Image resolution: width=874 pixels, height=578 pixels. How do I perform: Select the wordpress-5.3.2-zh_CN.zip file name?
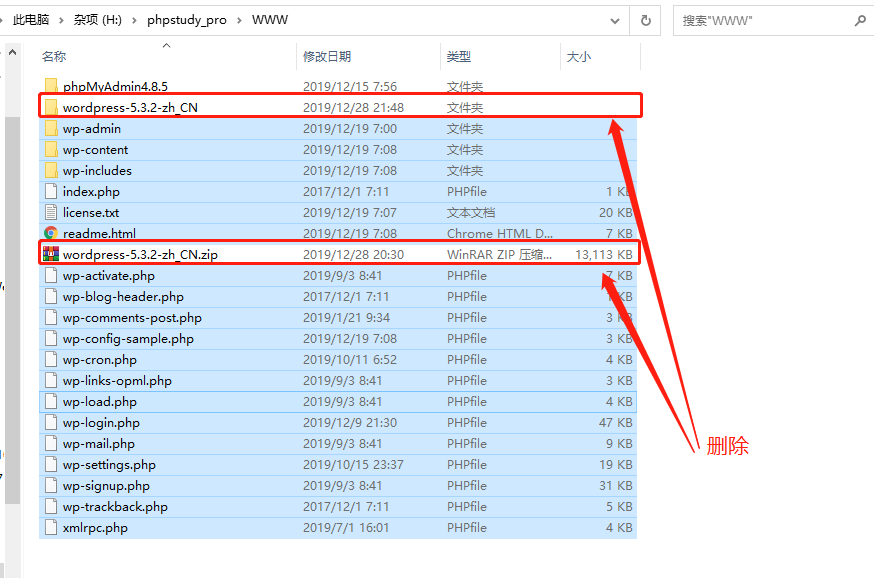coord(140,255)
